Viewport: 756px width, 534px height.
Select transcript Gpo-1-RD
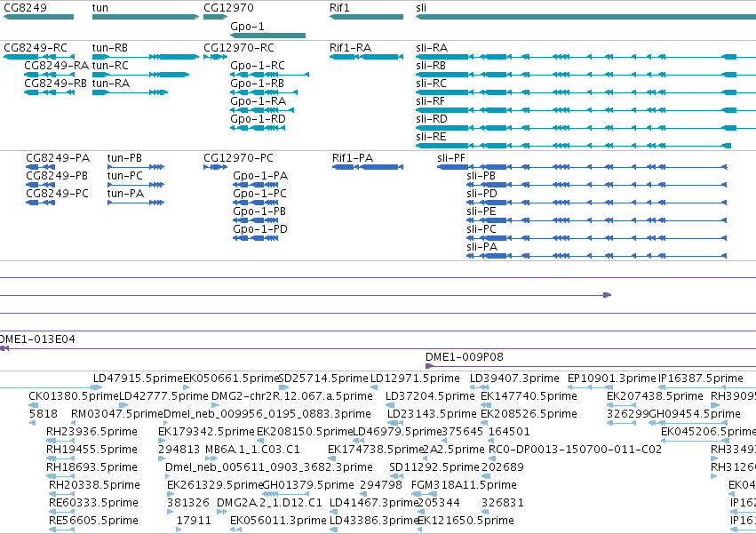(258, 128)
